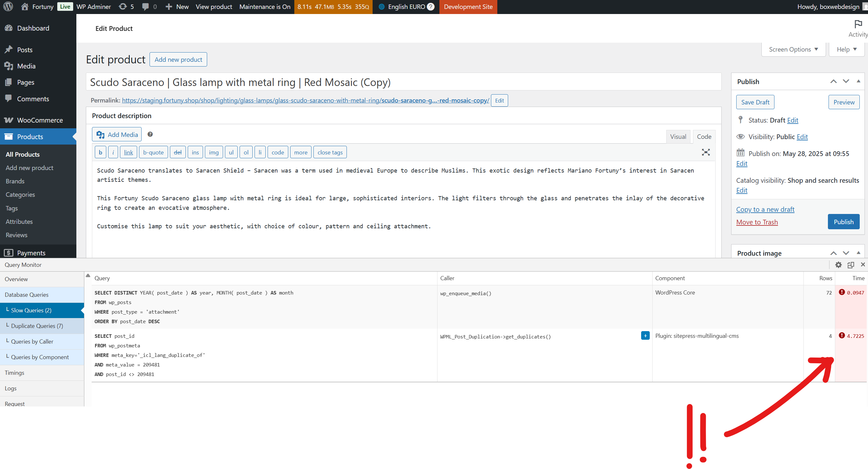Enter distraction-free fullscreen editor mode
868x469 pixels.
pos(706,152)
